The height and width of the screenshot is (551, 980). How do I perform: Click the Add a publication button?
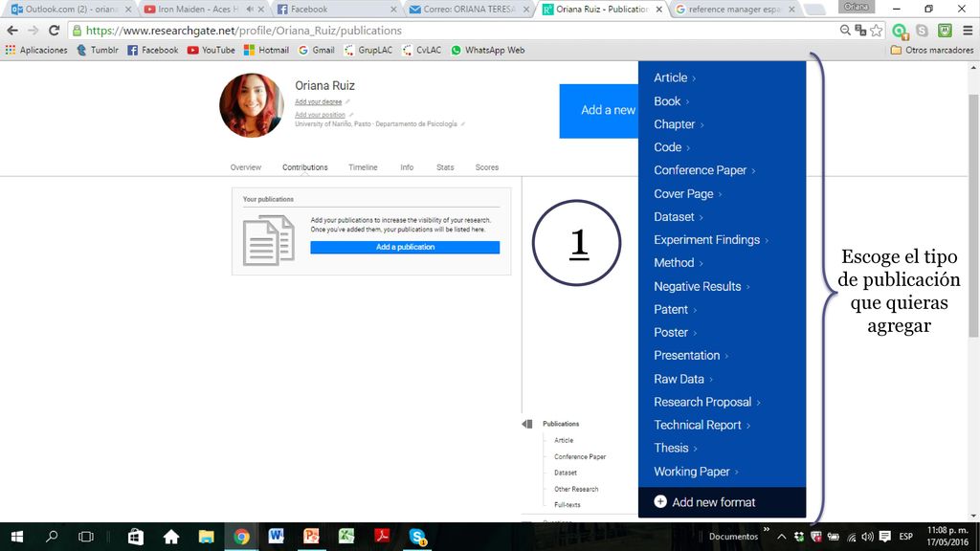(405, 248)
